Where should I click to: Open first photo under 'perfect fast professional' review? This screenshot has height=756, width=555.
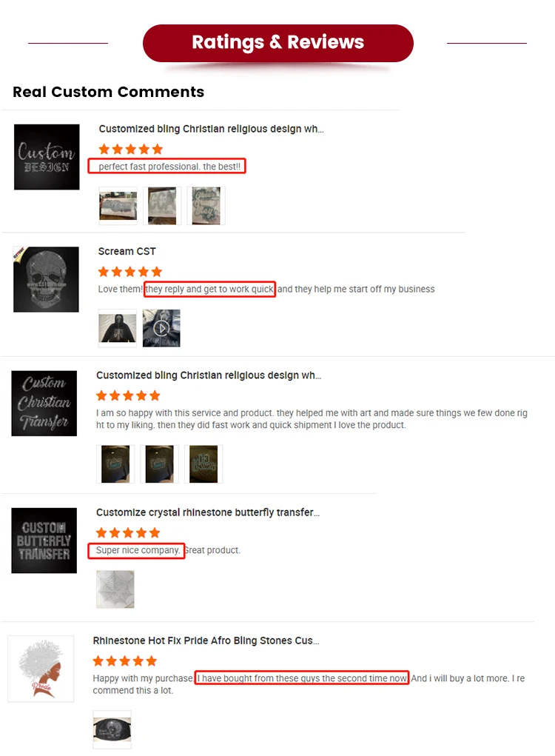coord(118,206)
